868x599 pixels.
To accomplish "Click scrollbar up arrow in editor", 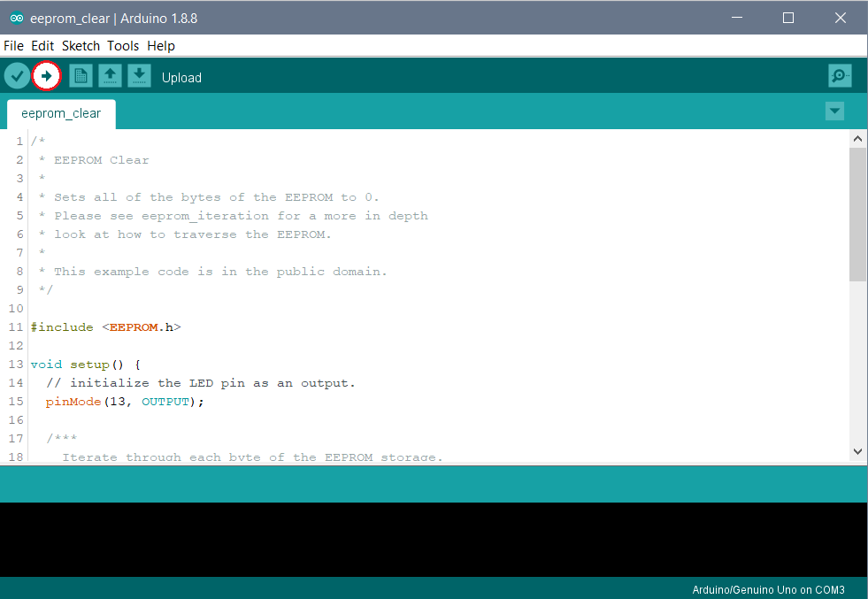I will [x=857, y=139].
